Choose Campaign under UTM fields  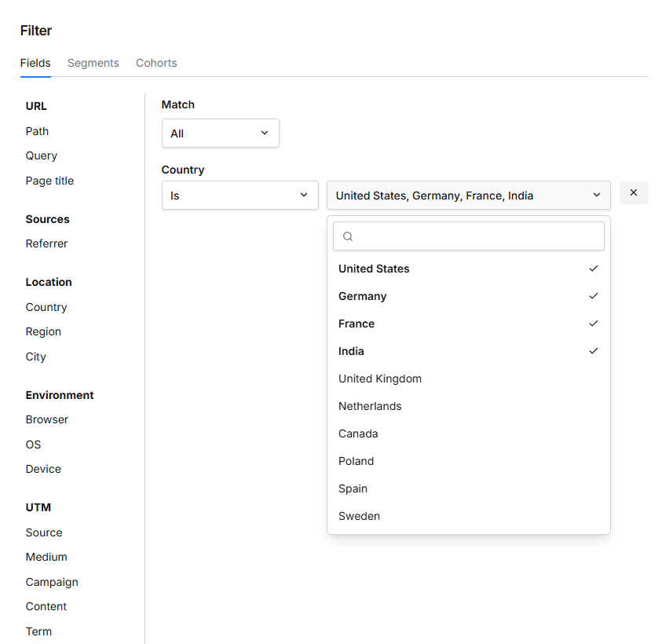tap(52, 582)
